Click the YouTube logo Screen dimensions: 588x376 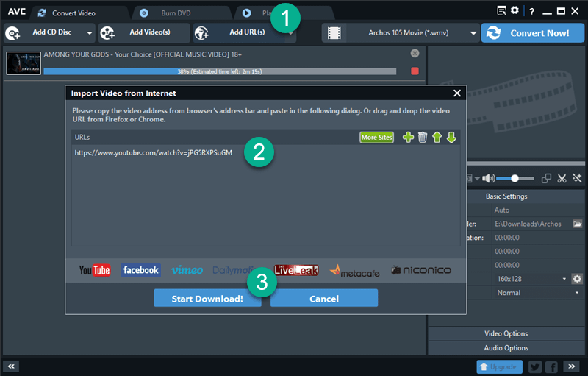pos(95,270)
